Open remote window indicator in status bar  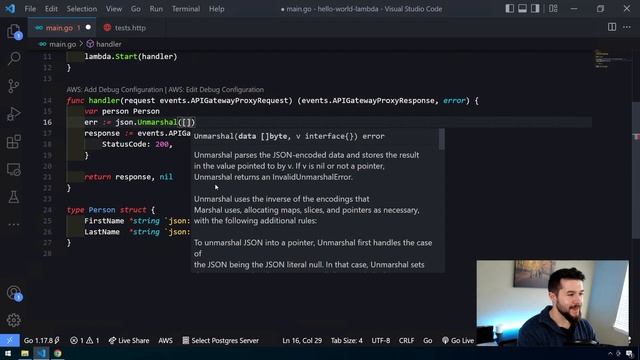(9, 340)
